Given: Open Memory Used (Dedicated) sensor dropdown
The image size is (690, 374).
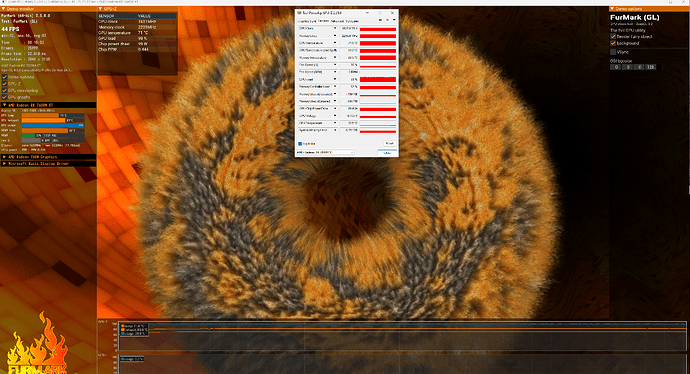Looking at the screenshot, I should 335,94.
